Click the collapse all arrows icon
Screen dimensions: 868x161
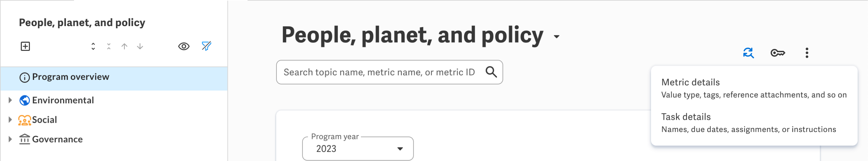[x=109, y=46]
